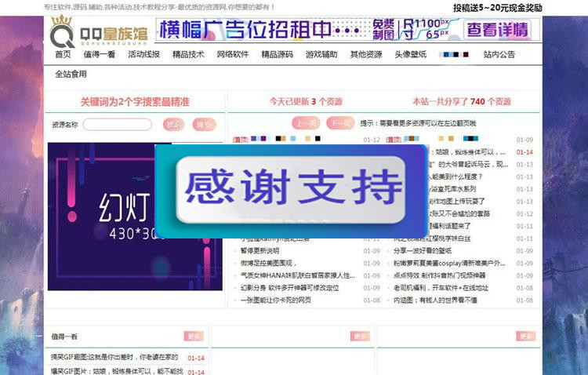Open the 横幅广告位招租中 banner ad

tap(347, 30)
